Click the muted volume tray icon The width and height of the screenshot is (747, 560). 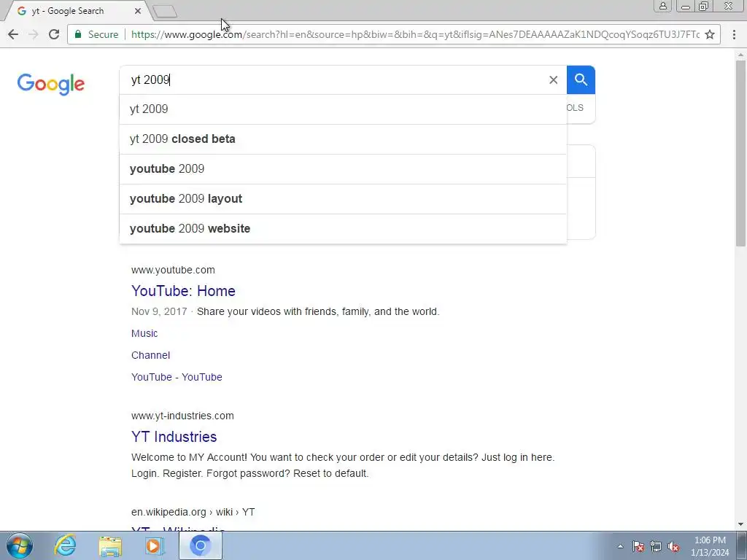(673, 546)
